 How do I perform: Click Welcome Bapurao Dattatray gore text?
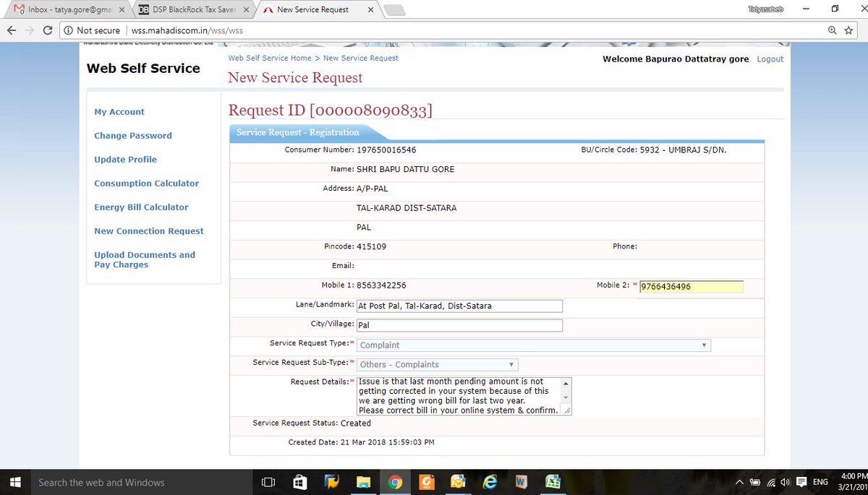[x=676, y=59]
